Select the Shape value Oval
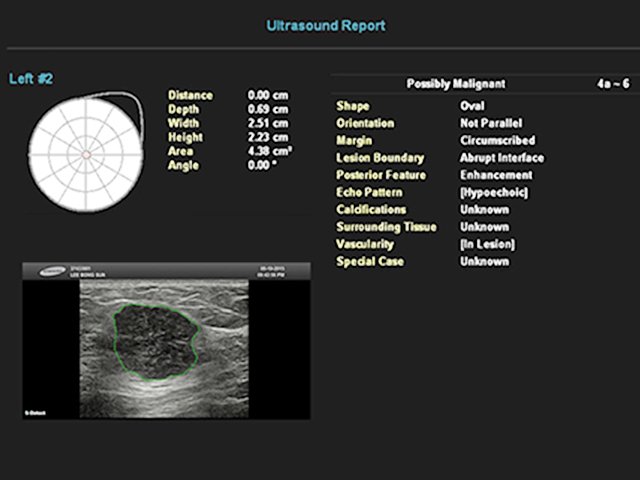Image resolution: width=640 pixels, height=480 pixels. coord(472,106)
